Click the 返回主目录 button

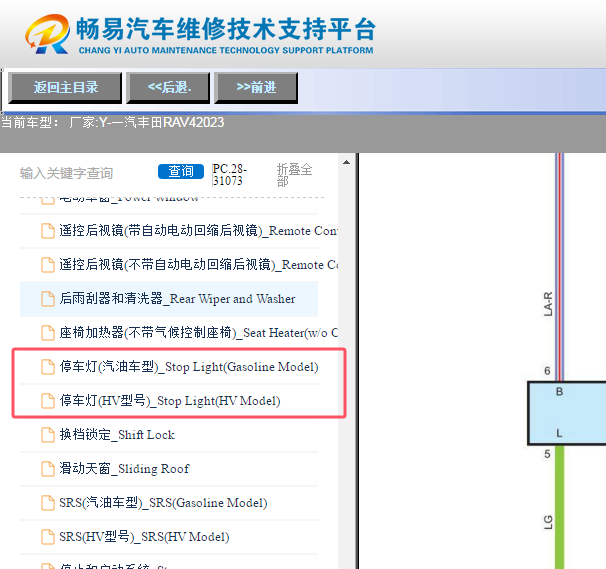tap(65, 88)
